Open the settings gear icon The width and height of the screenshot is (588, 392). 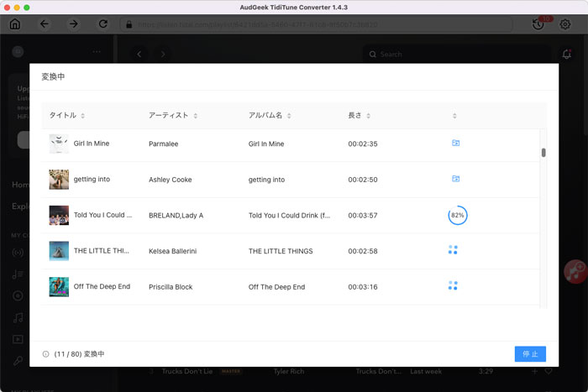(565, 24)
